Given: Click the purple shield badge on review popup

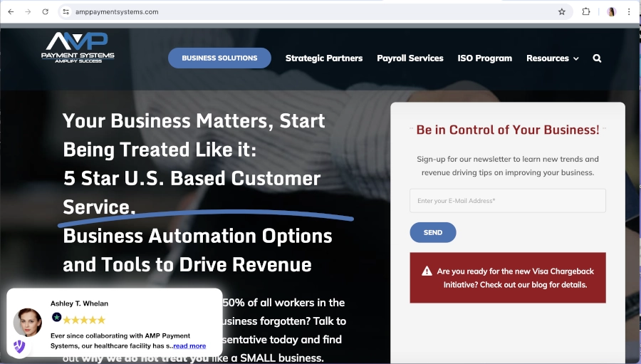Looking at the screenshot, I should click(x=19, y=347).
